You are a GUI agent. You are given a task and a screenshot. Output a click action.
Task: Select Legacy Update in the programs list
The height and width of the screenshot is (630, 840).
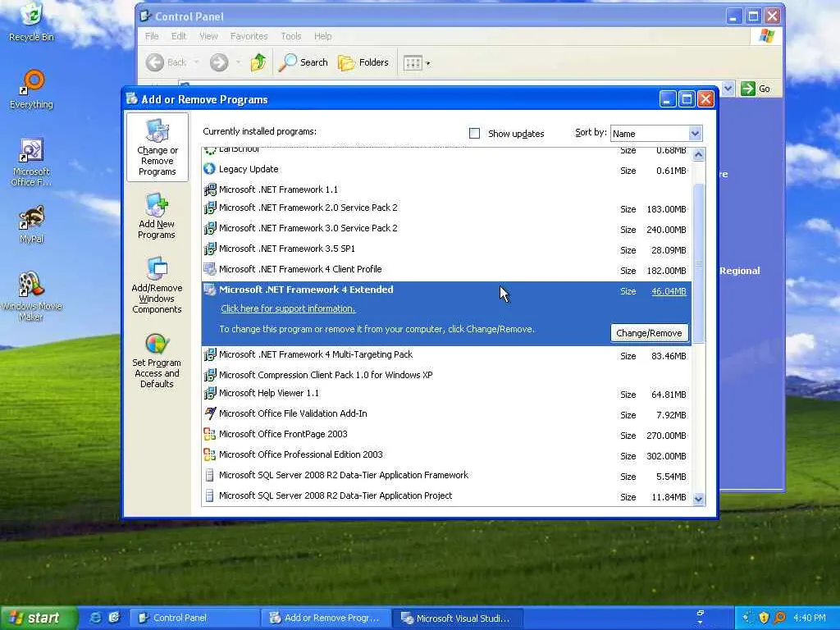[x=447, y=170]
